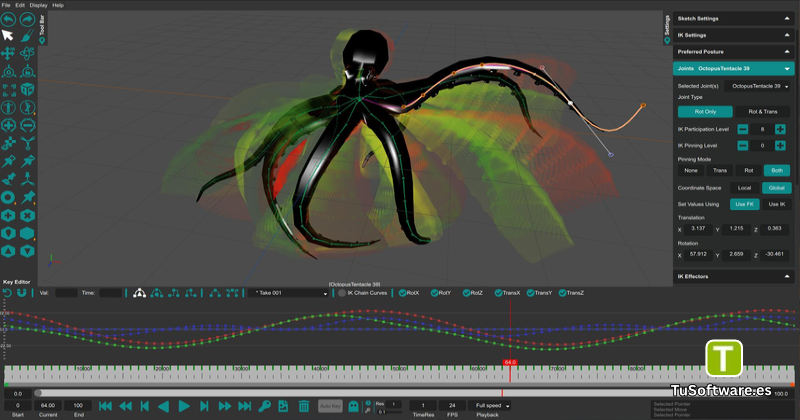The image size is (800, 420).
Task: Increase IK Participation Level with plus
Action: point(780,129)
